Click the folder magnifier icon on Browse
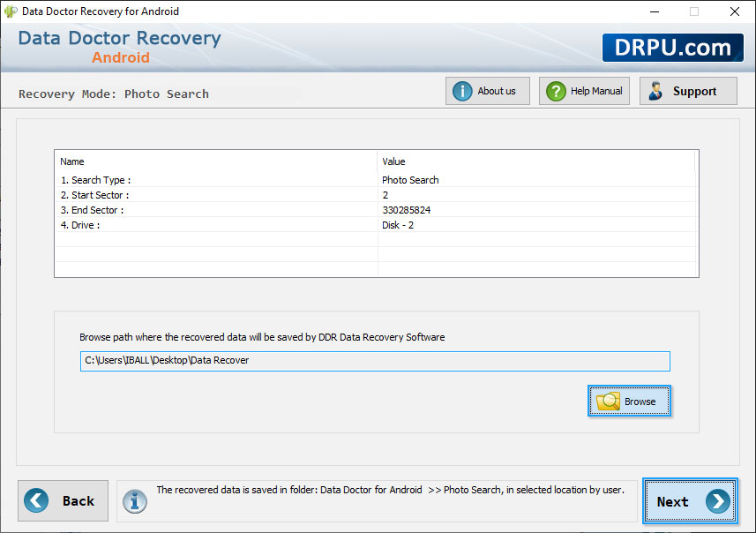Image resolution: width=756 pixels, height=533 pixels. pos(608,402)
